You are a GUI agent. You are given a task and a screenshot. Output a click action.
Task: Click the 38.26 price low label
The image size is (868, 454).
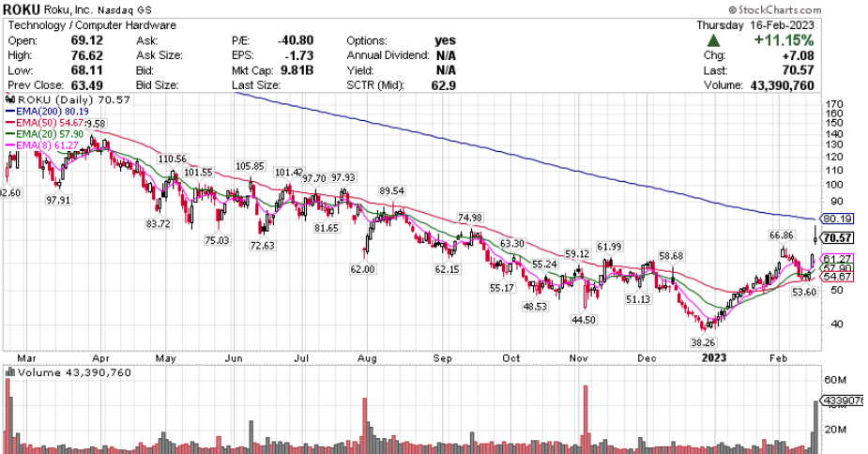point(703,342)
